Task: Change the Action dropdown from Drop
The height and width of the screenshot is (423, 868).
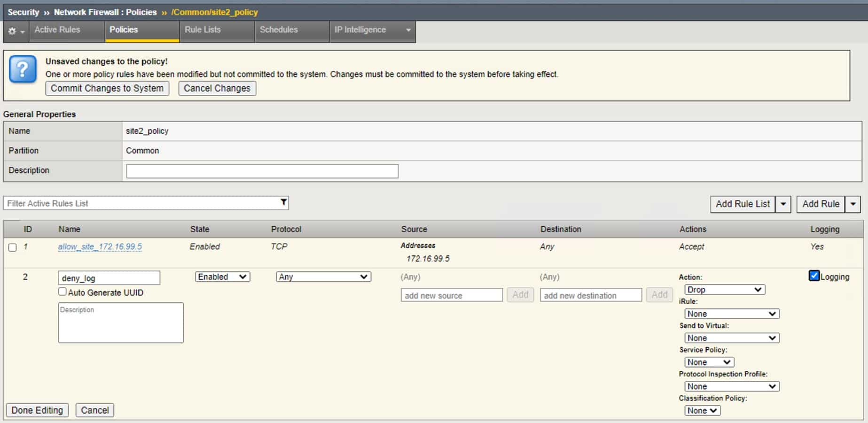Action: click(x=724, y=289)
